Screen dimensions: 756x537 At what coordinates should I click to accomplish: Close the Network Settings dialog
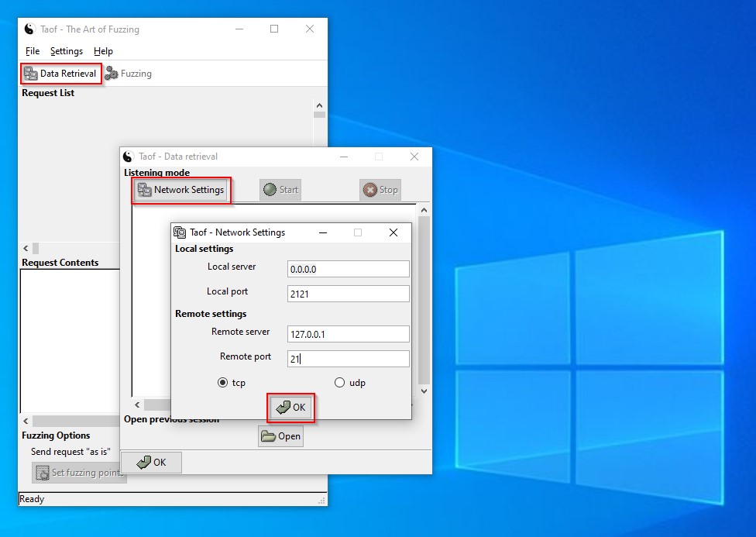coord(393,232)
